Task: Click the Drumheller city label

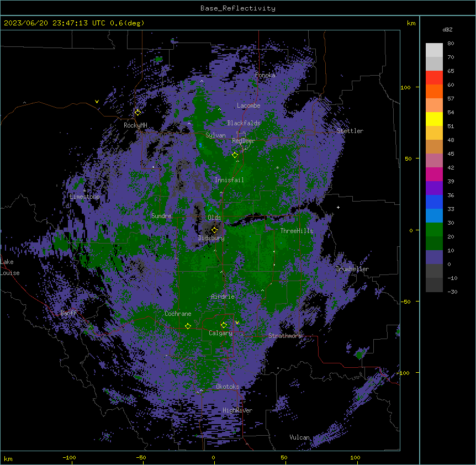Action: click(x=352, y=269)
